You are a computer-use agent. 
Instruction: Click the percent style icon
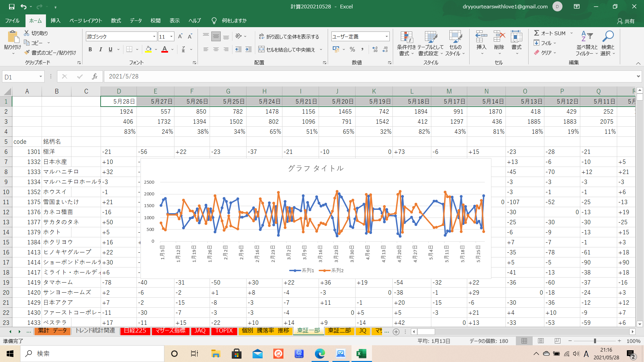tap(352, 50)
